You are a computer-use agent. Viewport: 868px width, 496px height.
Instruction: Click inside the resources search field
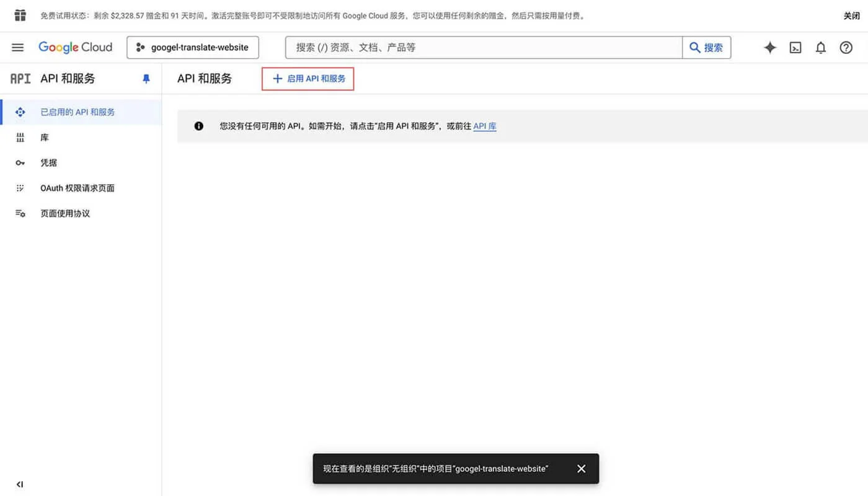pyautogui.click(x=484, y=47)
